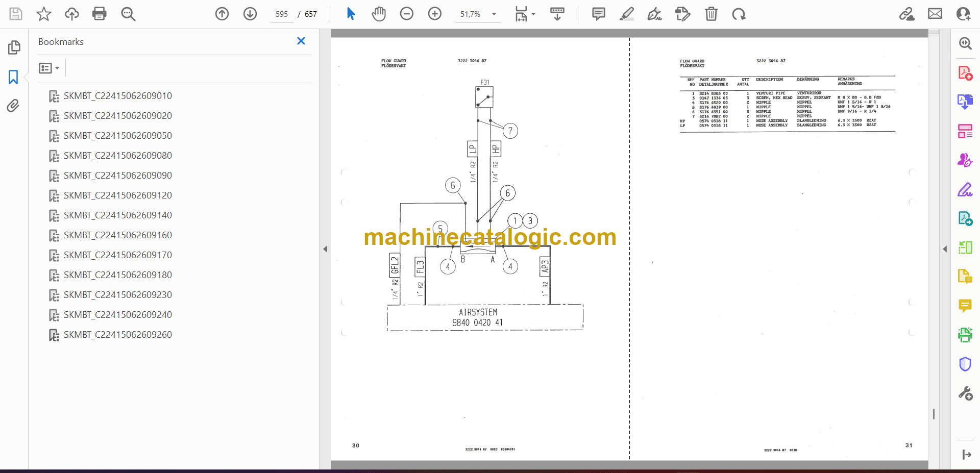Open the Protect shield tool
The image size is (980, 473).
click(965, 364)
